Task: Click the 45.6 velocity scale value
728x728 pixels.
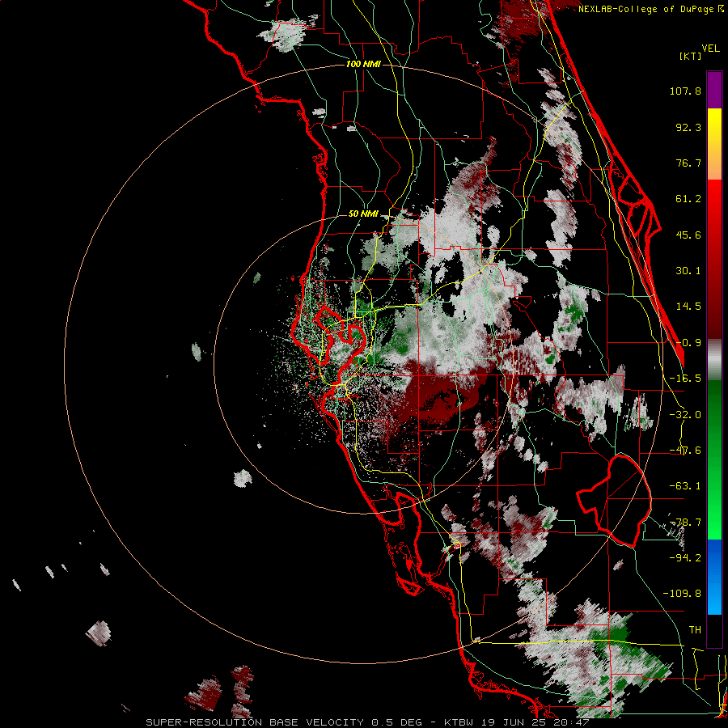Action: [x=688, y=235]
